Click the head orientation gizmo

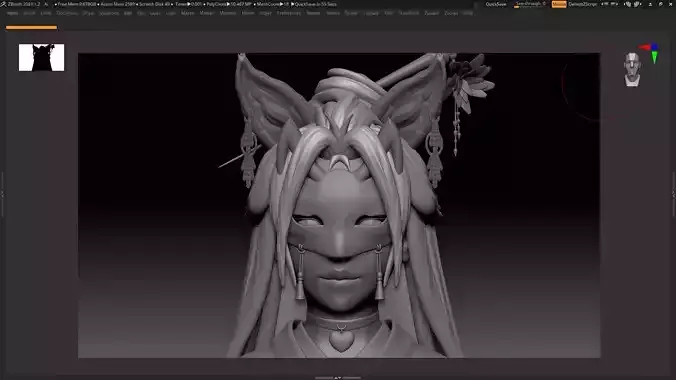[632, 69]
